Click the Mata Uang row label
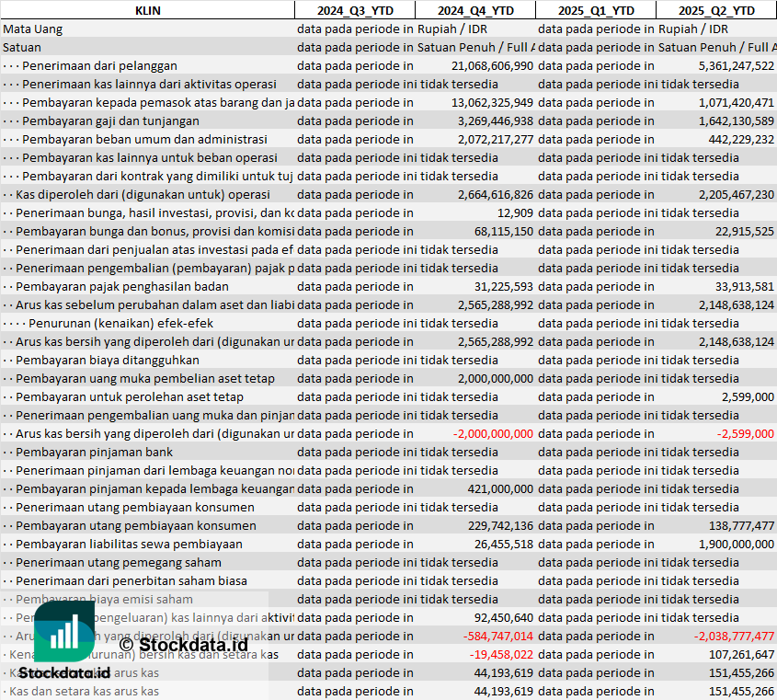The width and height of the screenshot is (777, 700). [x=33, y=29]
